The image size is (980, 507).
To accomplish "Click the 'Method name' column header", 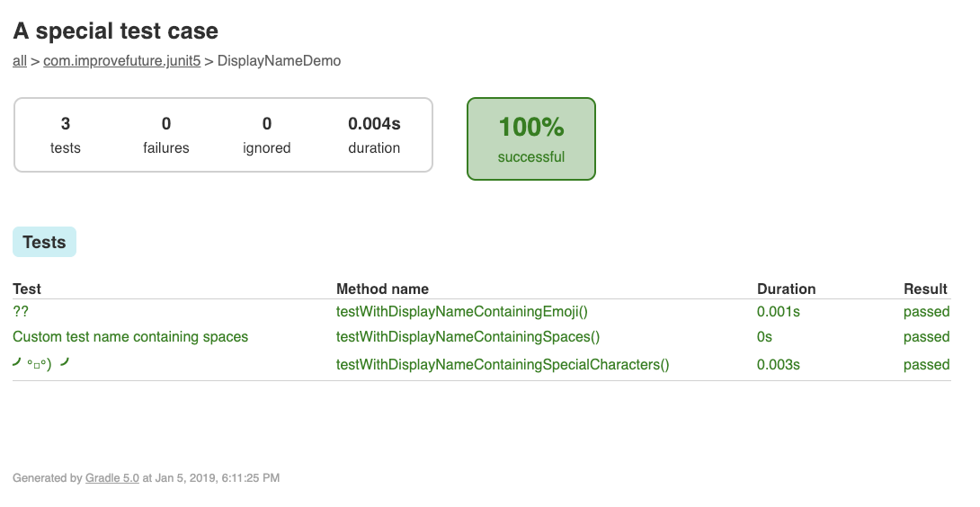I will (x=382, y=289).
